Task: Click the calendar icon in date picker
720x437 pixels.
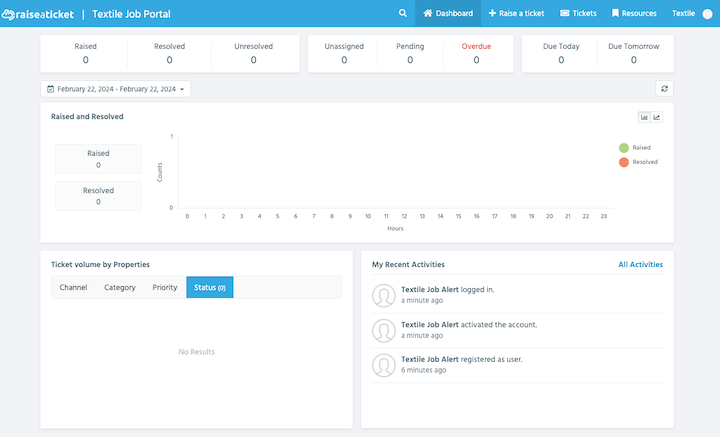Action: [x=51, y=89]
